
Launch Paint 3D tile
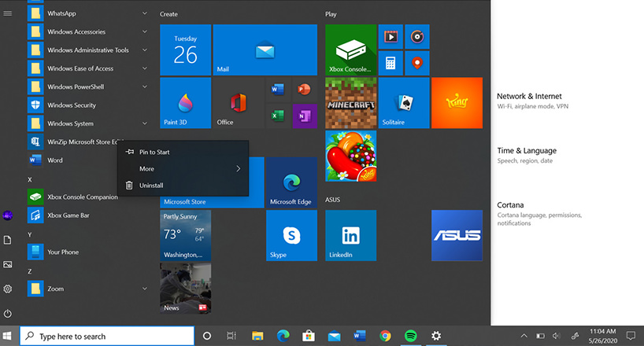[185, 103]
